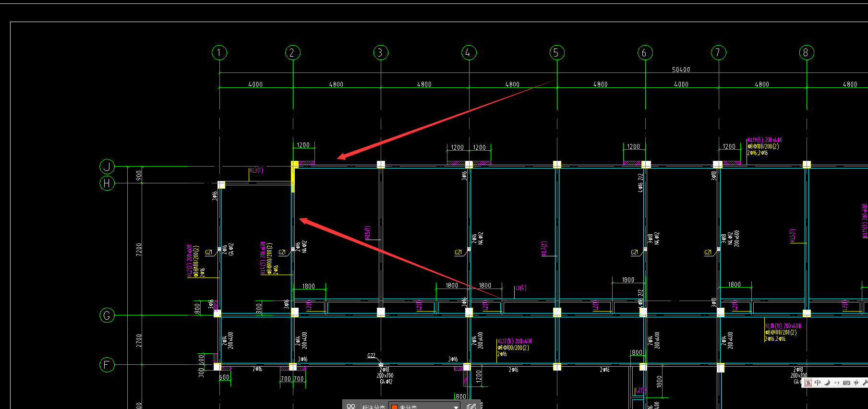Click the 2700 vertical dimension between G and F
This screenshot has height=409, width=868.
139,340
